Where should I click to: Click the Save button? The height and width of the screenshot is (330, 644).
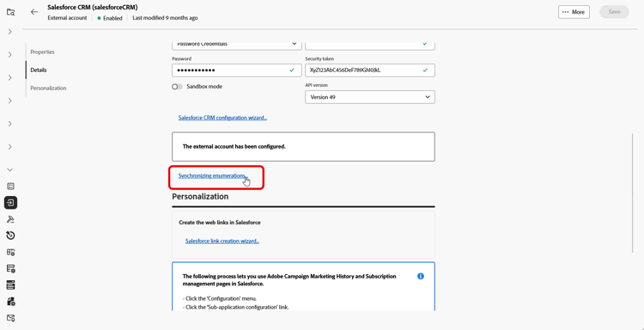click(x=614, y=12)
